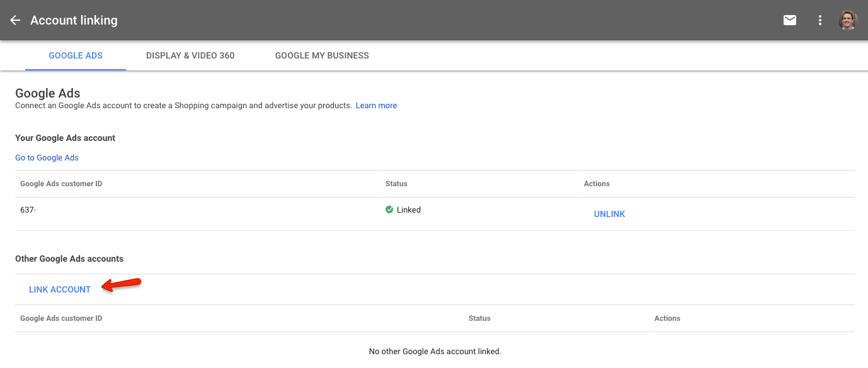Click the 'No other Google Ads account linked' message
The width and height of the screenshot is (868, 368).
pos(435,351)
